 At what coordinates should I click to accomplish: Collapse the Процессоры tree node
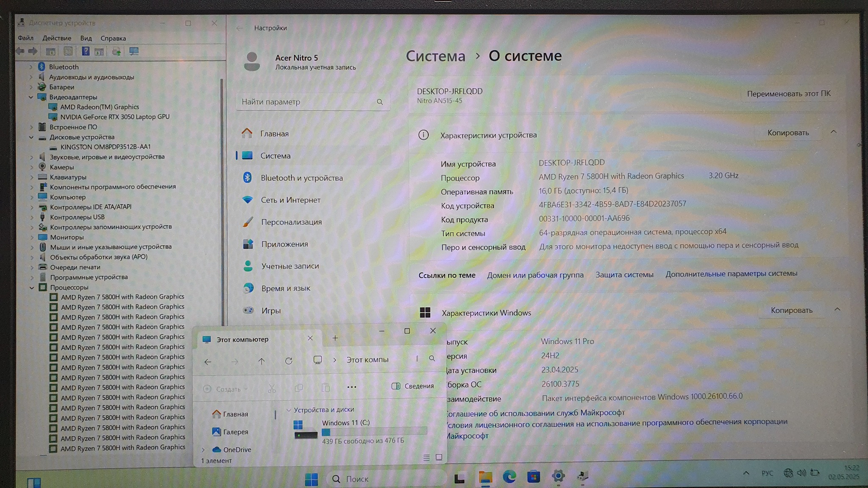tap(32, 287)
